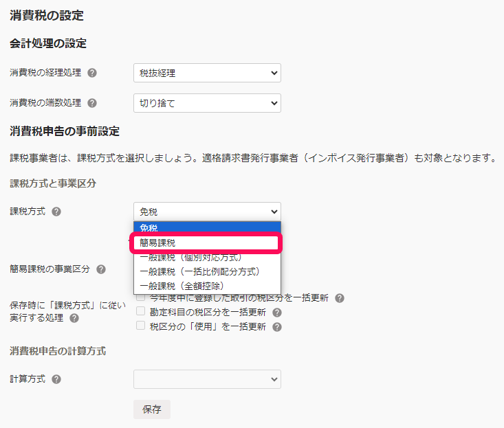Image resolution: width=504 pixels, height=428 pixels.
Task: Click help icon beside 計算方式
Action: [56, 379]
